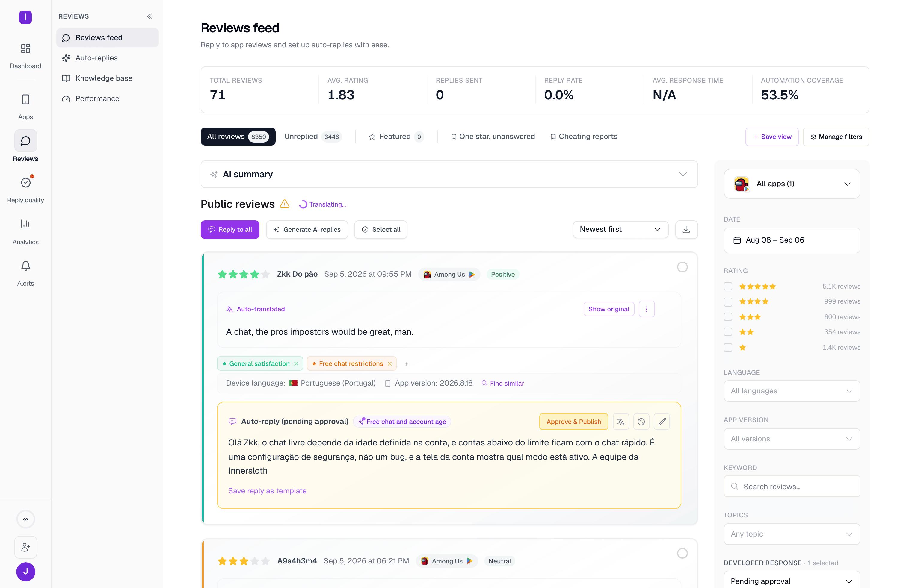The width and height of the screenshot is (906, 588).
Task: Open the One star, unanswered view
Action: 493,137
